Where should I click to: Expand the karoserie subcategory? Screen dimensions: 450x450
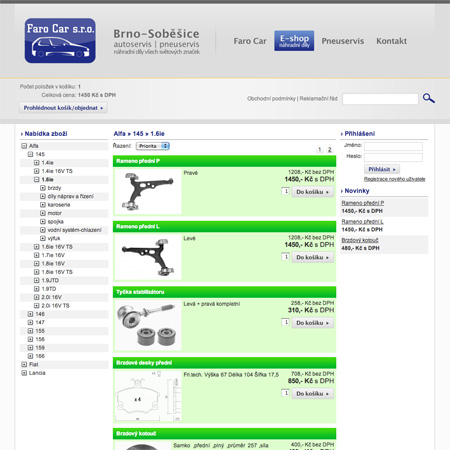(x=43, y=205)
